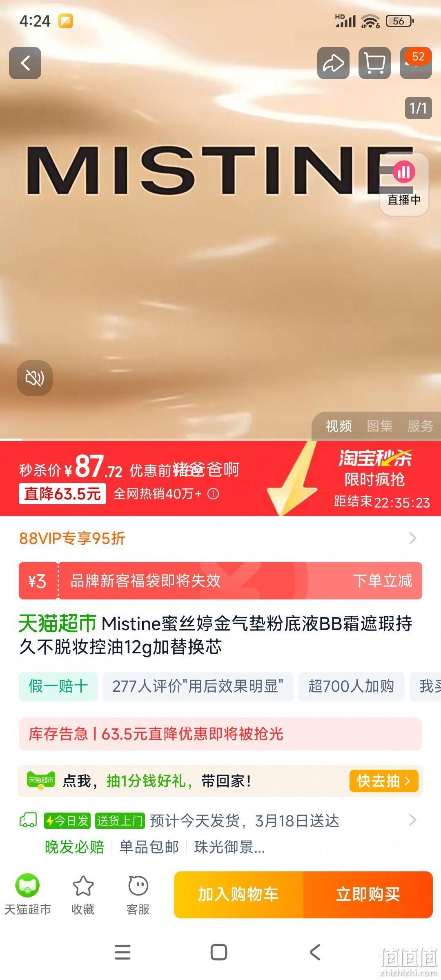Switch to the 图集 tab

[380, 426]
